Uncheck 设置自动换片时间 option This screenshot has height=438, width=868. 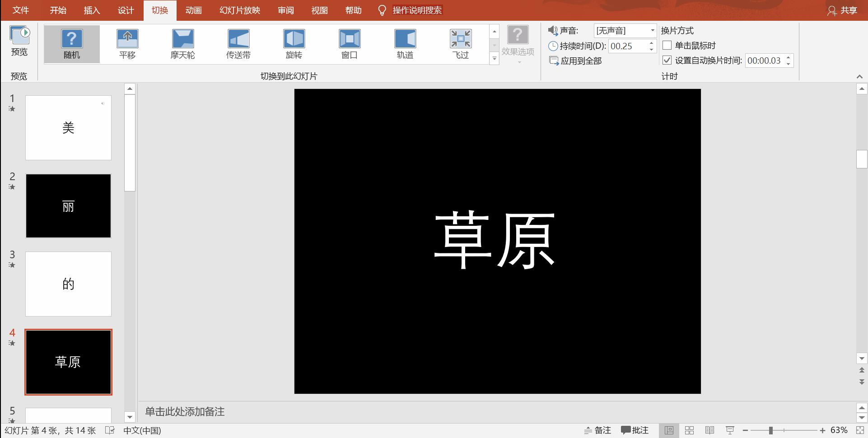[668, 60]
